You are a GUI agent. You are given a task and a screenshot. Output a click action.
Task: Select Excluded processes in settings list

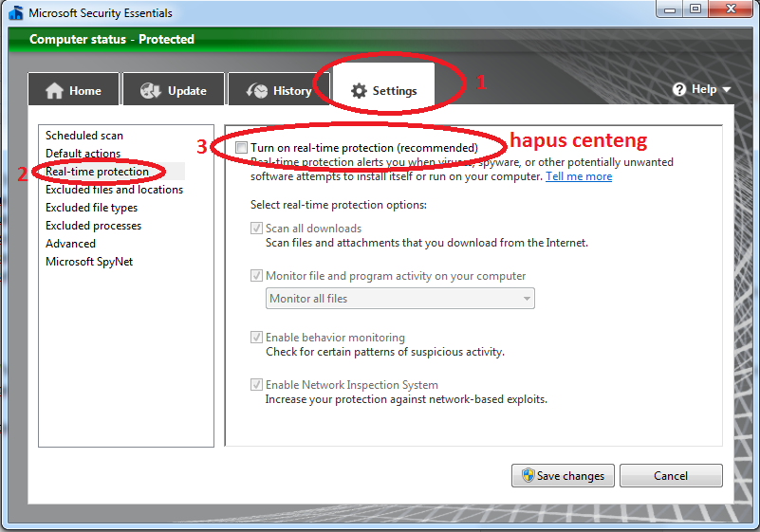(x=94, y=226)
